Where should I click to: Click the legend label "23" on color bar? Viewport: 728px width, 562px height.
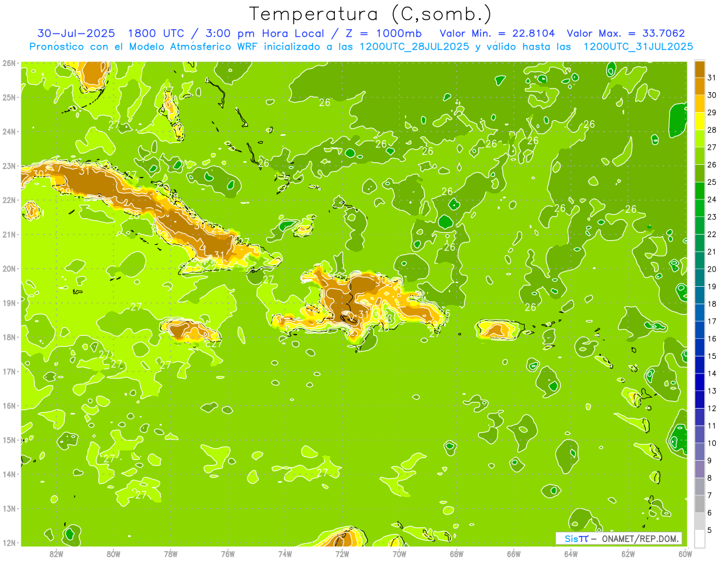712,217
